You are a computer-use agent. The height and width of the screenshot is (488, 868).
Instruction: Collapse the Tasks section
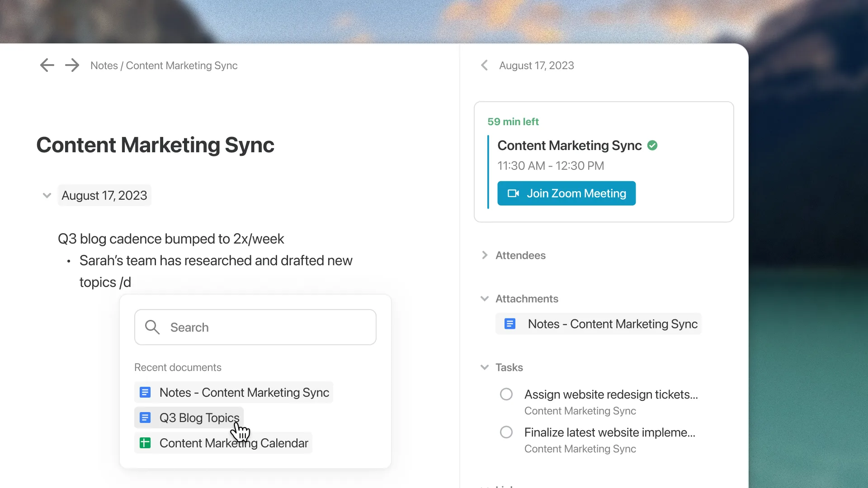click(x=485, y=367)
